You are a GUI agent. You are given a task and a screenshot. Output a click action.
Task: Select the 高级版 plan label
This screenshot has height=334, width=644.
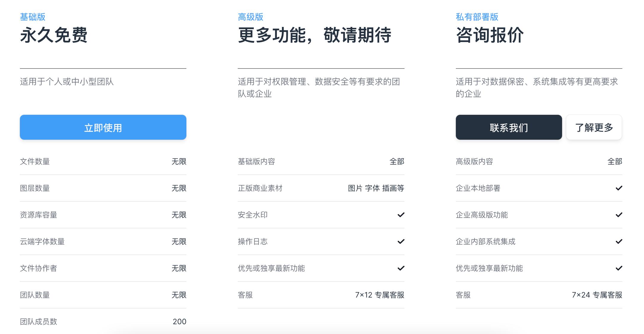[250, 17]
